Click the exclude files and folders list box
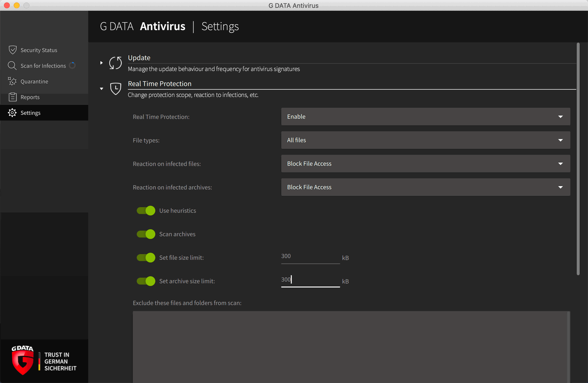 351,347
